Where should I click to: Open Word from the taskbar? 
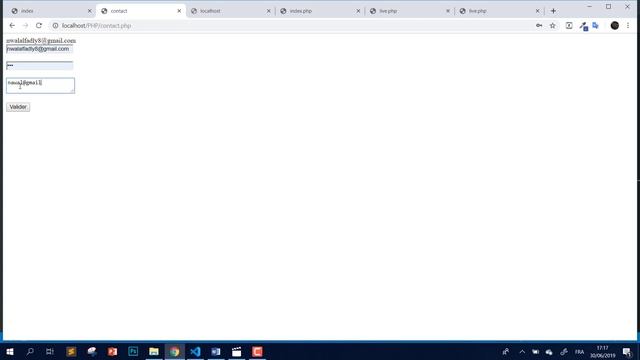point(216,351)
